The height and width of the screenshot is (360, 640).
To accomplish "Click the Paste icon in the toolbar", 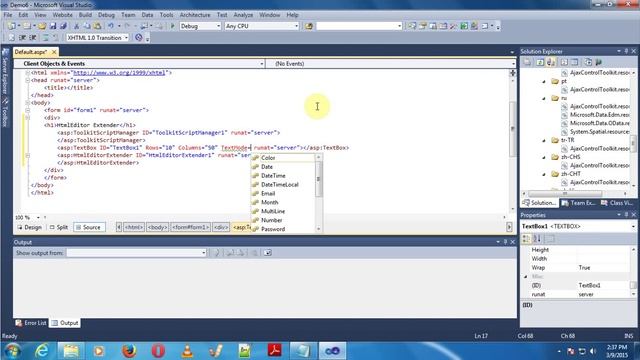I will tap(98, 26).
